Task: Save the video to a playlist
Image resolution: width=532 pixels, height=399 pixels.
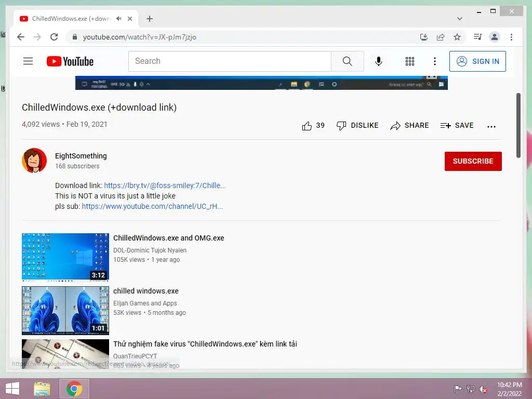Action: [x=457, y=126]
